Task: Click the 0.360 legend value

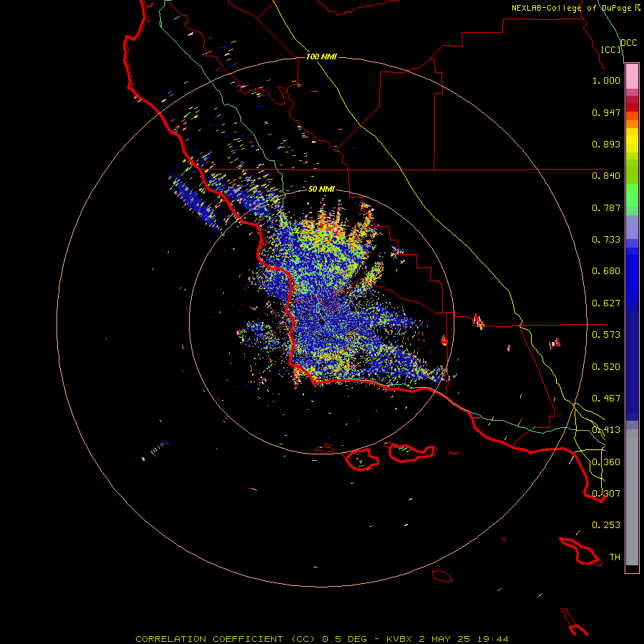Action: [606, 462]
